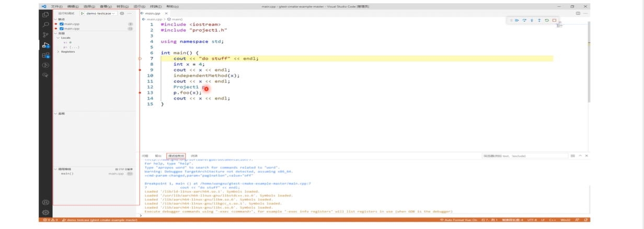Open the Source Control view
Image resolution: width=644 pixels, height=229 pixels.
pos(45,35)
